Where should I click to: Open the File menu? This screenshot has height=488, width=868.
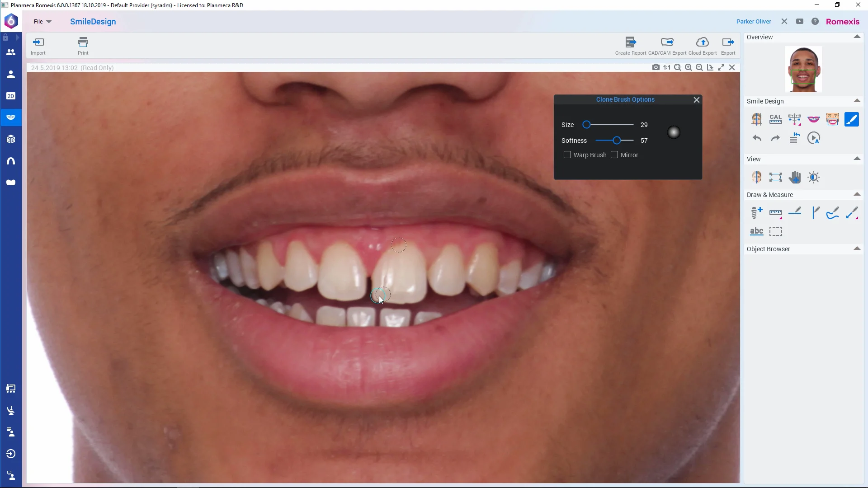point(42,21)
